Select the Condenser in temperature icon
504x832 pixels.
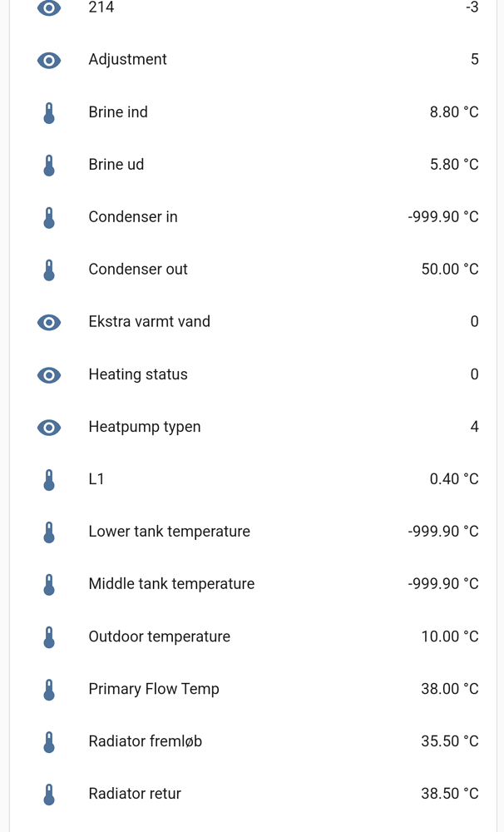point(48,217)
